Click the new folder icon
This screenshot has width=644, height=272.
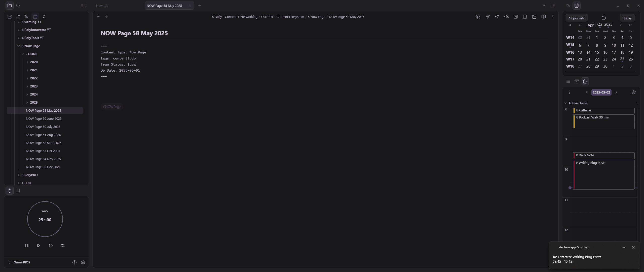click(18, 17)
